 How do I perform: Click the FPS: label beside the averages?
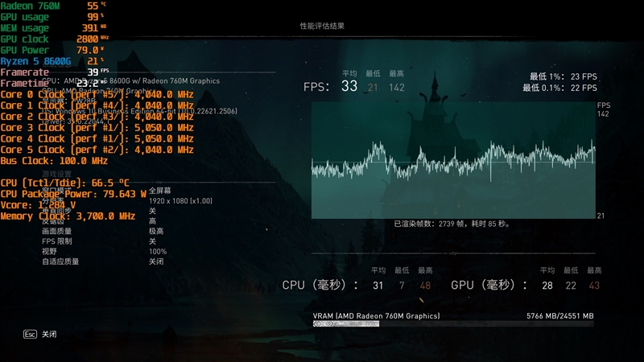(x=316, y=87)
